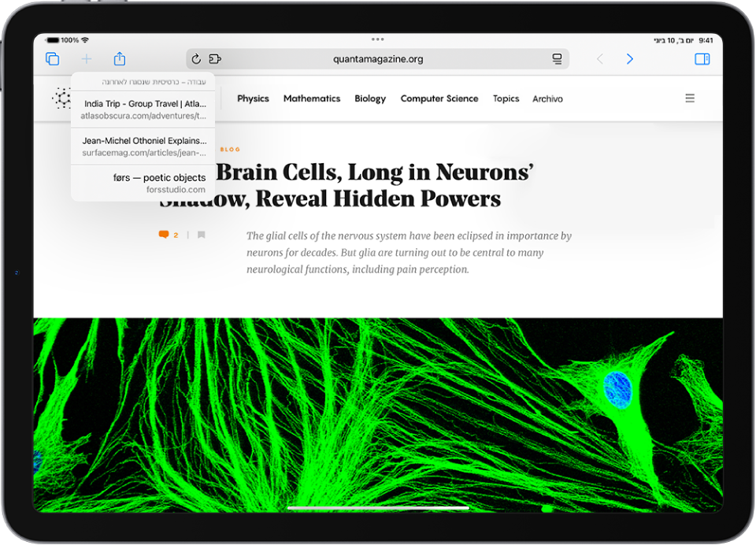
Task: Tap the new tab plus icon
Action: point(87,59)
